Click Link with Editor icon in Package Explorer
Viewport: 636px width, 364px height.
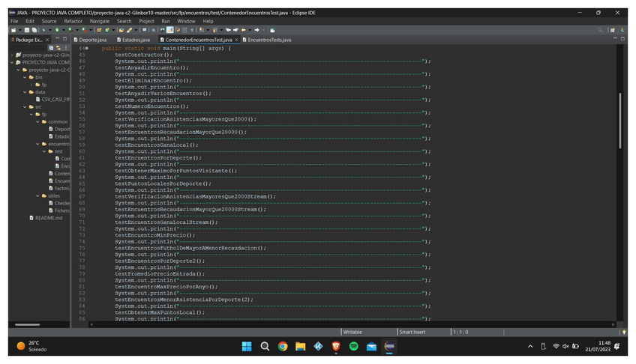coord(57,47)
